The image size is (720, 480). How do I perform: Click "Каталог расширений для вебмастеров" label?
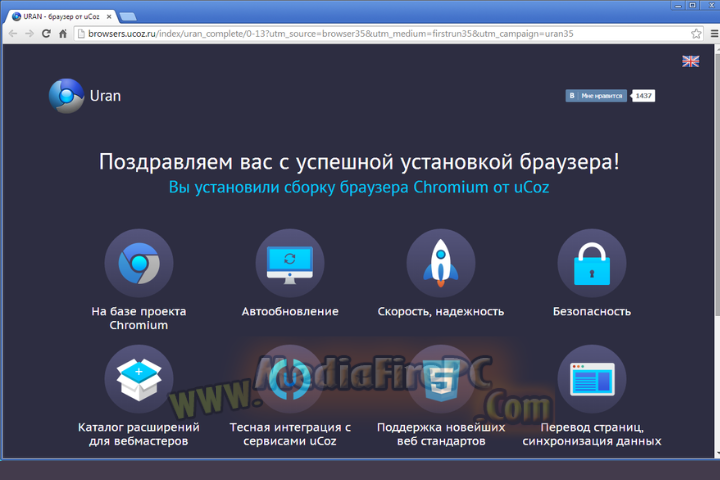click(x=139, y=434)
